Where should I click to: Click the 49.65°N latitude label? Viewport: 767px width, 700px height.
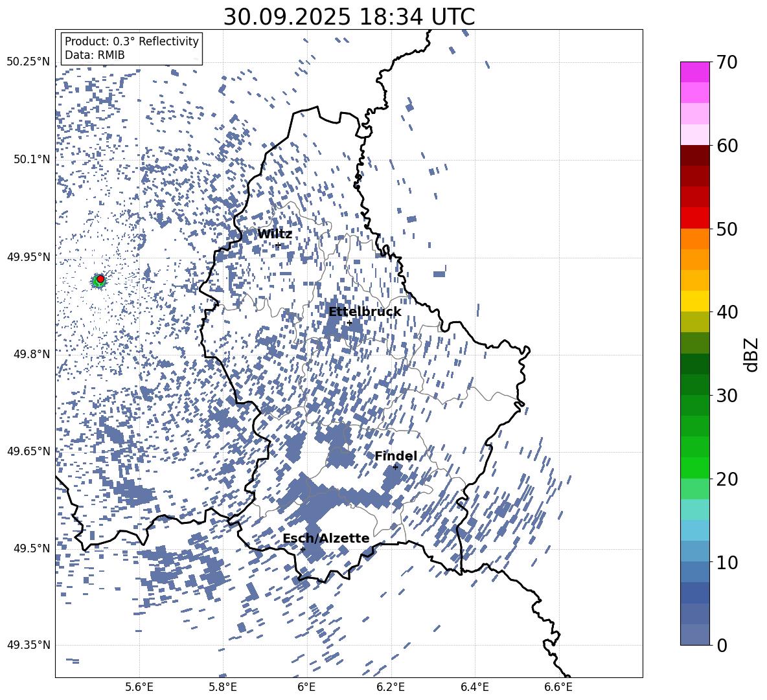[29, 451]
